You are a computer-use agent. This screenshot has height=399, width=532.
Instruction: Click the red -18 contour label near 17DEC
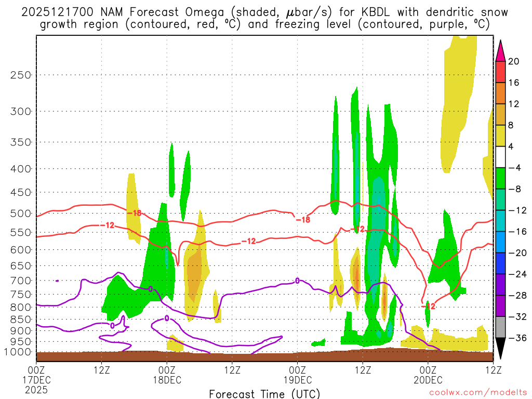point(135,213)
